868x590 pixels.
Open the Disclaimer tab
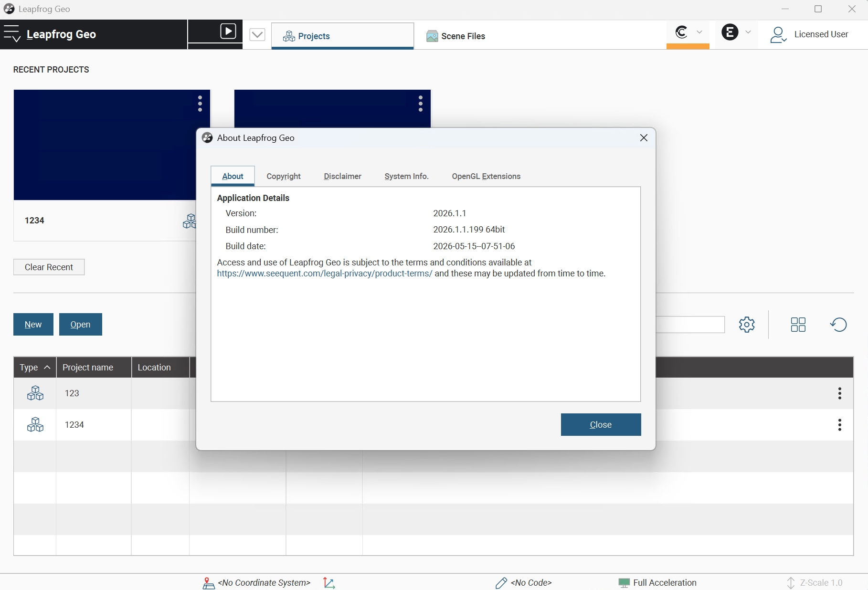pos(343,176)
